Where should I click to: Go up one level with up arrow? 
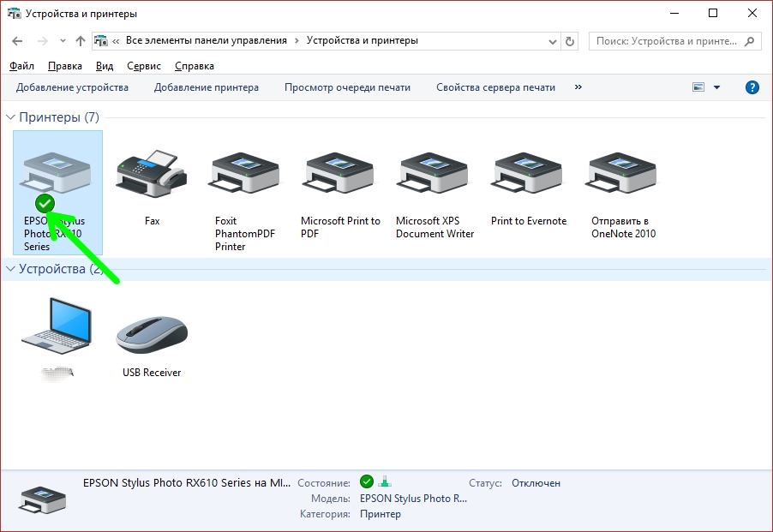(81, 41)
